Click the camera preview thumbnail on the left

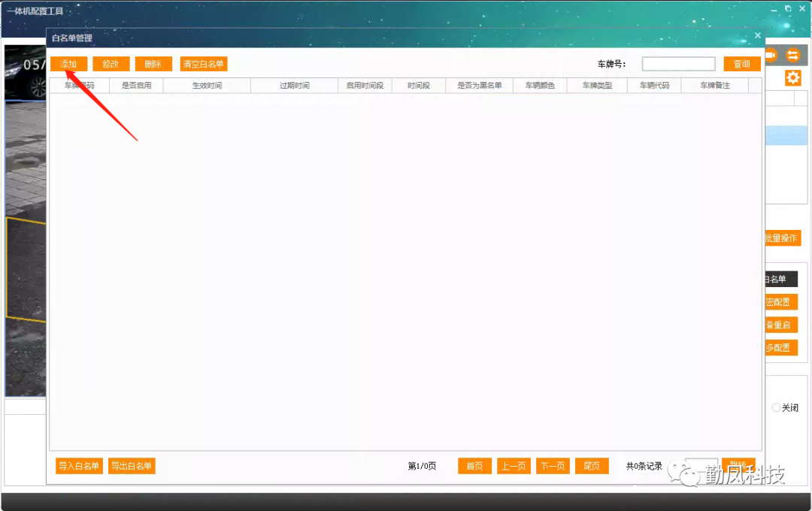click(25, 218)
